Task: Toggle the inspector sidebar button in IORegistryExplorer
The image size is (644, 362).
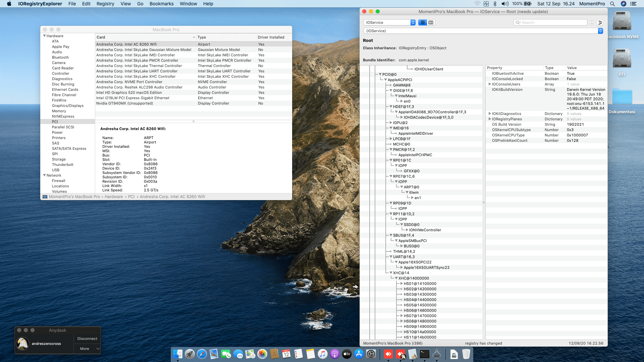Action: pos(600,22)
